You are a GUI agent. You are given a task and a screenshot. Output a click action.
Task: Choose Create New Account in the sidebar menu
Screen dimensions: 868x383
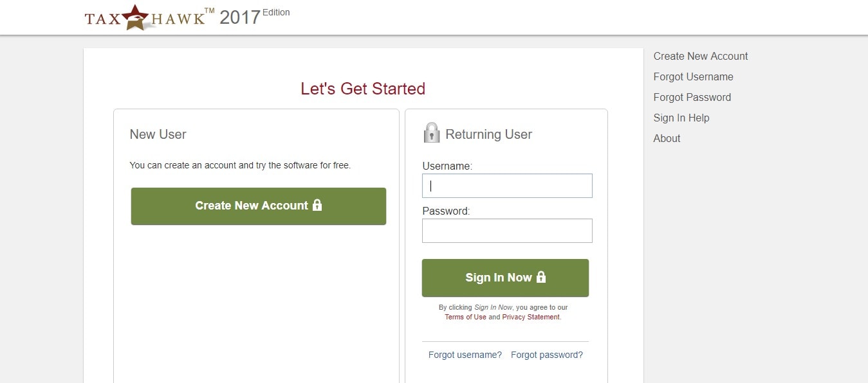click(x=701, y=56)
